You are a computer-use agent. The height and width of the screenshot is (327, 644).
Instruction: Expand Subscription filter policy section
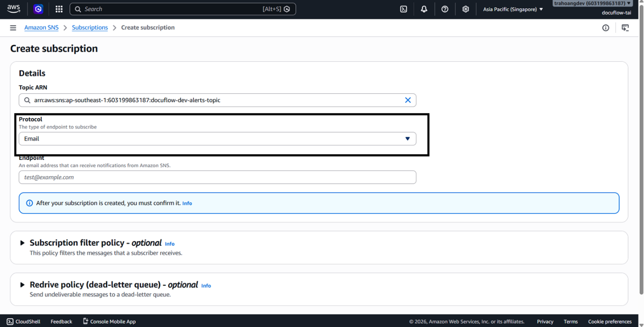tap(22, 243)
